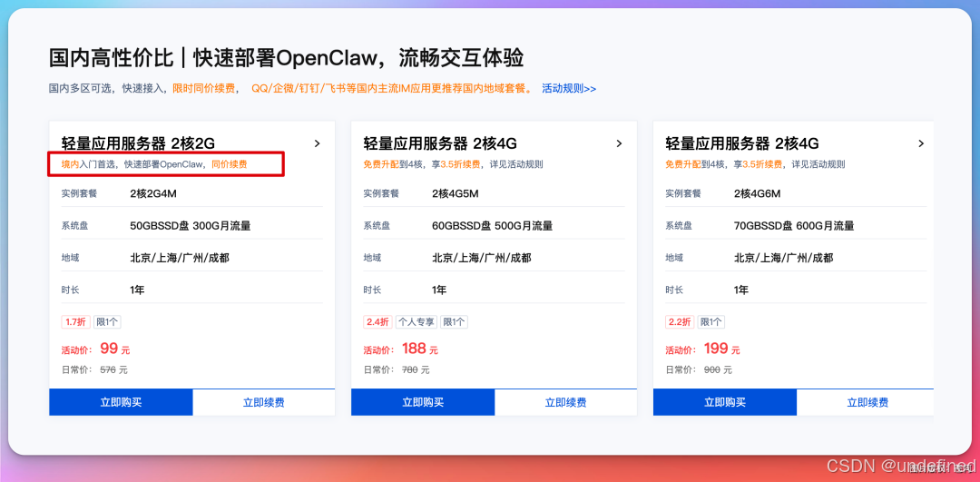Click the 2核4G5M instance value
The width and height of the screenshot is (980, 482).
point(455,193)
